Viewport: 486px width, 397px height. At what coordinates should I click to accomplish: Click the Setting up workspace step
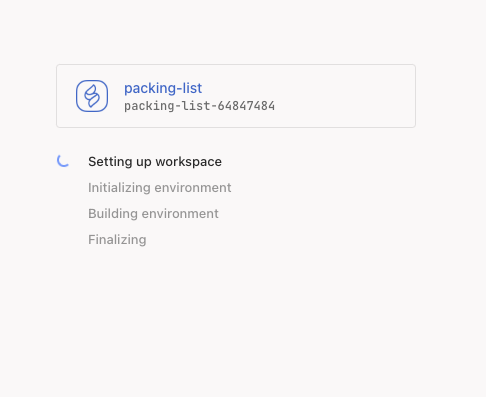pyautogui.click(x=155, y=162)
